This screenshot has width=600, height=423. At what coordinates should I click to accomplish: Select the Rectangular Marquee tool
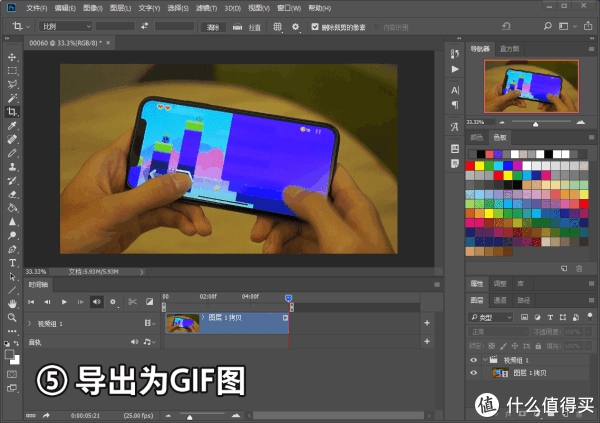pos(12,71)
